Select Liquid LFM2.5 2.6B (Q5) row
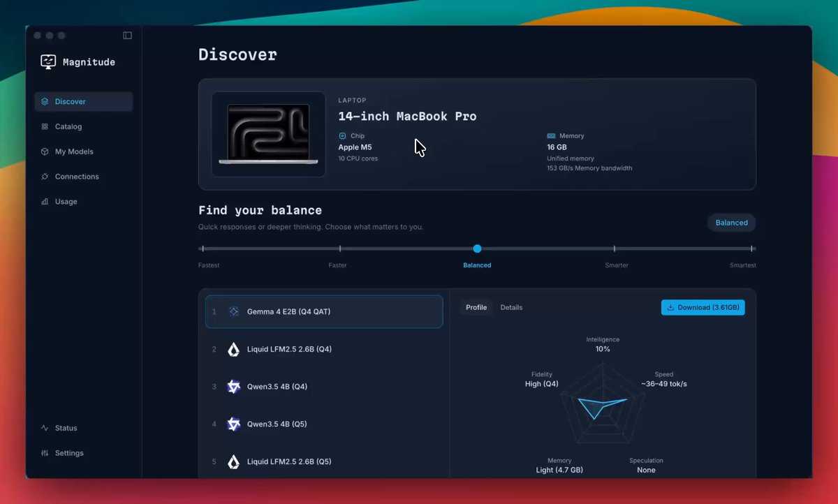Image resolution: width=838 pixels, height=504 pixels. pyautogui.click(x=324, y=461)
